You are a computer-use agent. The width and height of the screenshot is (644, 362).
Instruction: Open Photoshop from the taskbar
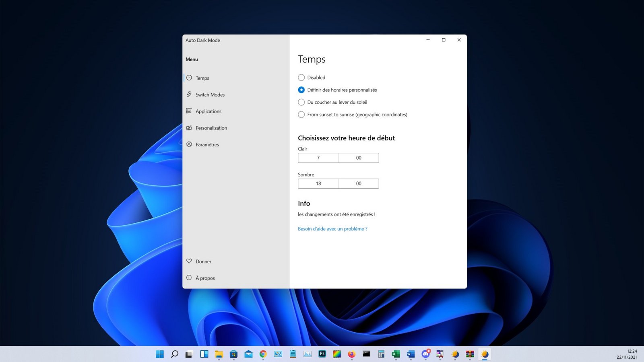[x=322, y=354]
